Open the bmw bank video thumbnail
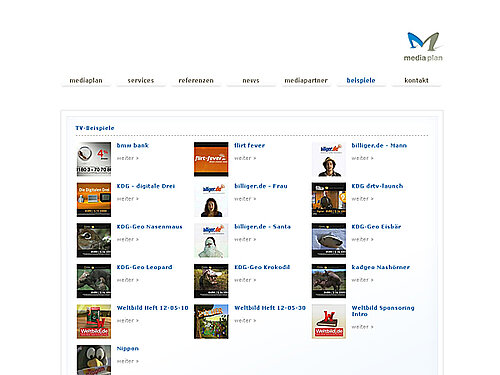The image size is (500, 375). click(x=94, y=159)
